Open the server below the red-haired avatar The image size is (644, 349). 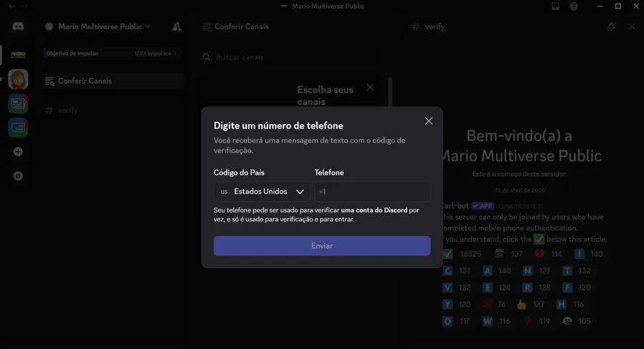tap(18, 104)
